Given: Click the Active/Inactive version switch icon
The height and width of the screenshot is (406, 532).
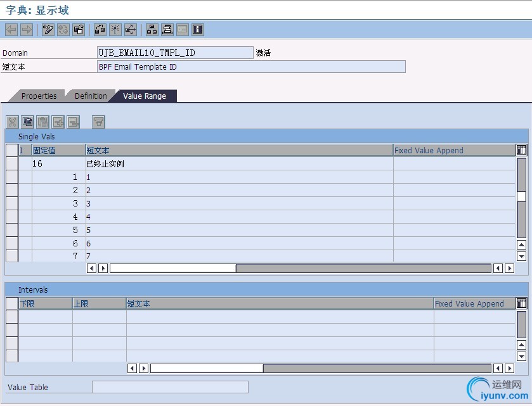Looking at the screenshot, I should (63, 30).
